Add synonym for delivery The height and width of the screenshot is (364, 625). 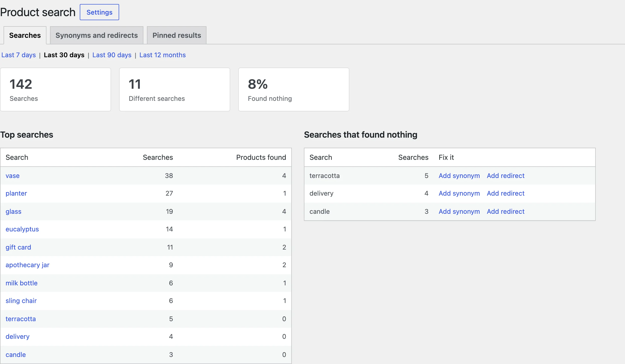coord(459,193)
